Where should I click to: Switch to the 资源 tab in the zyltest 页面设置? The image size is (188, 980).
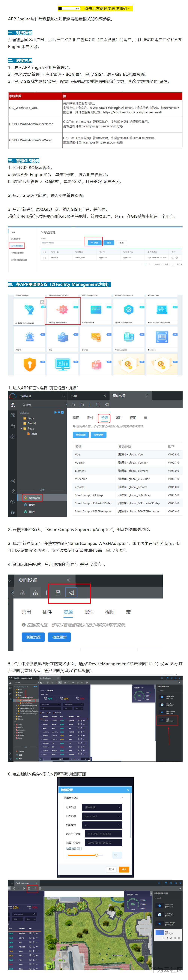pyautogui.click(x=104, y=418)
